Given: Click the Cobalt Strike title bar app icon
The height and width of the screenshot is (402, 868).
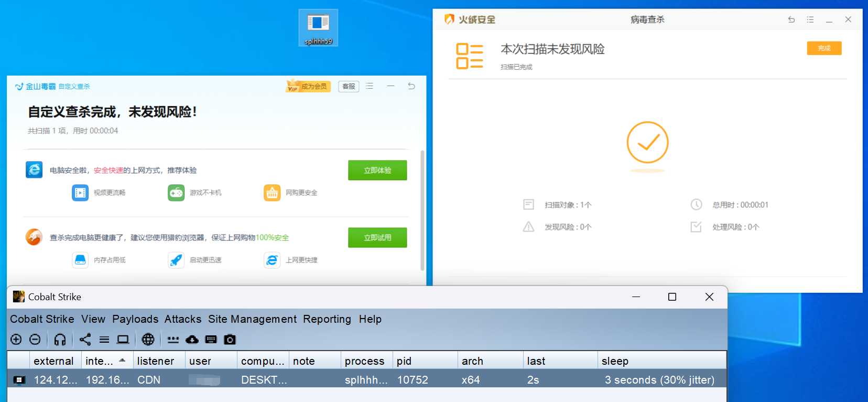Looking at the screenshot, I should click(19, 297).
